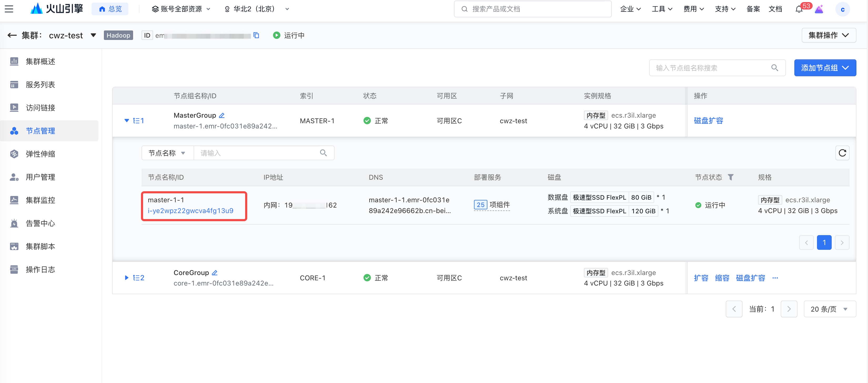Open 弹性伸缩 in the sidebar

click(41, 154)
